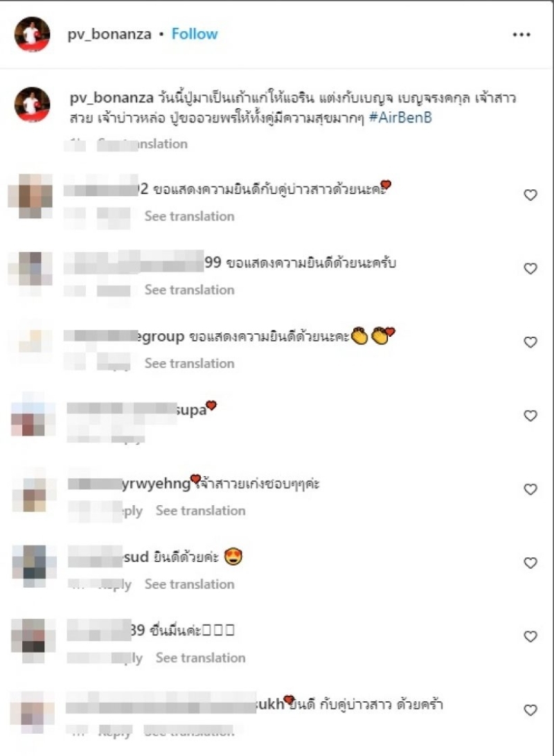See translation of the sud comment
554x756 pixels.
(x=189, y=584)
